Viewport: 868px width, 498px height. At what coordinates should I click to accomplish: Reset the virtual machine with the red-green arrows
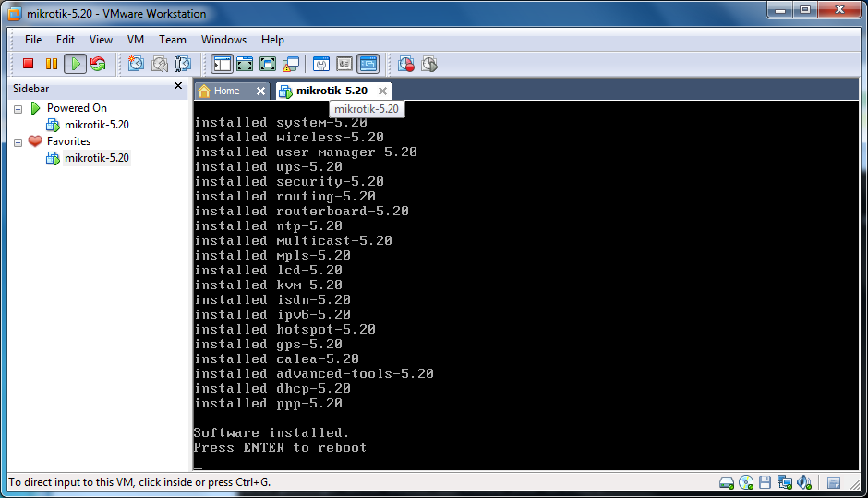pos(99,64)
